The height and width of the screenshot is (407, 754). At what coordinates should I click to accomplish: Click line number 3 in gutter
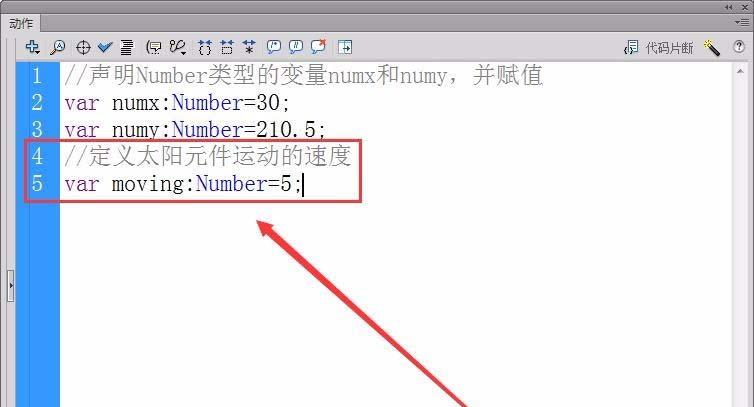click(x=37, y=129)
